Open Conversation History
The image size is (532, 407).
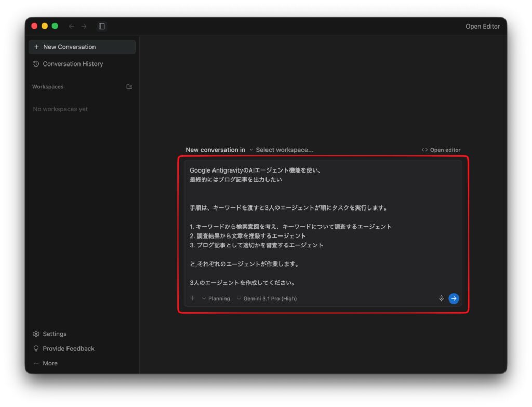pyautogui.click(x=72, y=64)
